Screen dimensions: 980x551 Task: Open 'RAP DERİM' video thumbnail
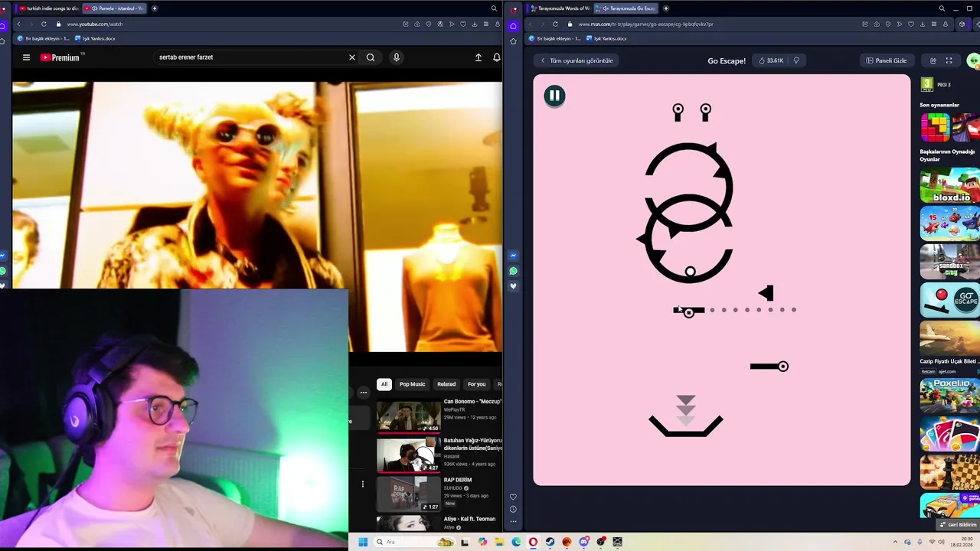(408, 494)
